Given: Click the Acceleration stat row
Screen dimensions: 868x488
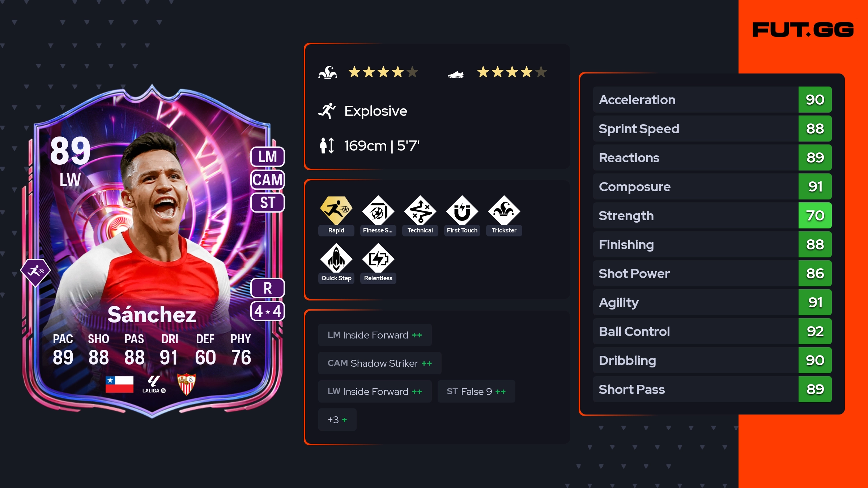Looking at the screenshot, I should tap(712, 100).
